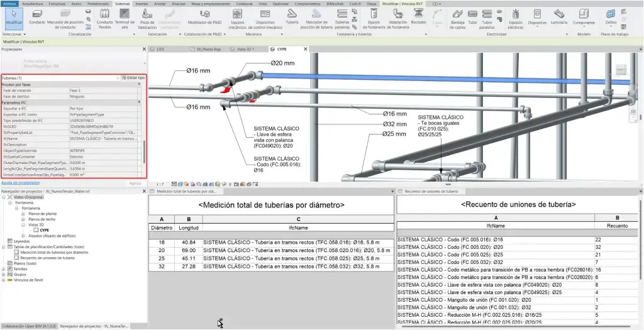
Task: Switch to the {3D} view tab
Action: (x=160, y=49)
